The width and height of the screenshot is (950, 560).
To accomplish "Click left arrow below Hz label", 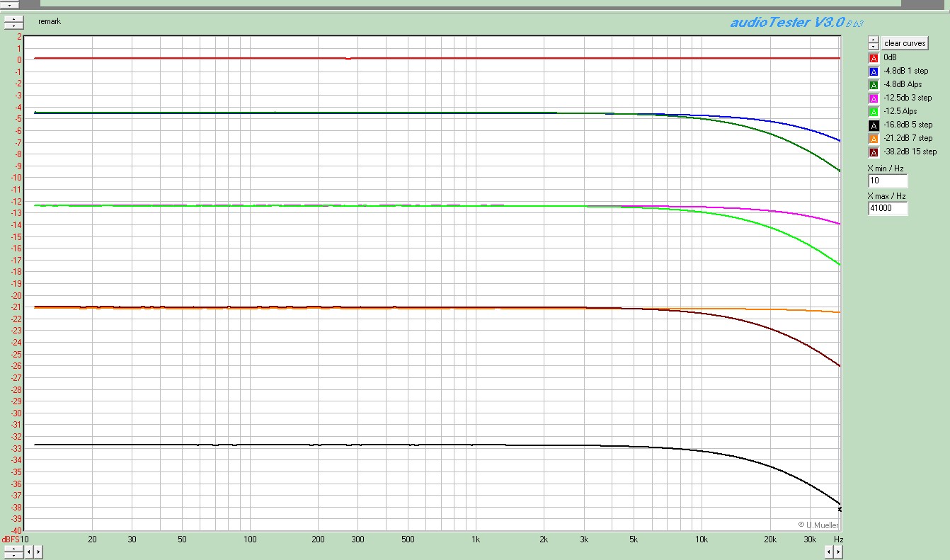I will (x=829, y=552).
